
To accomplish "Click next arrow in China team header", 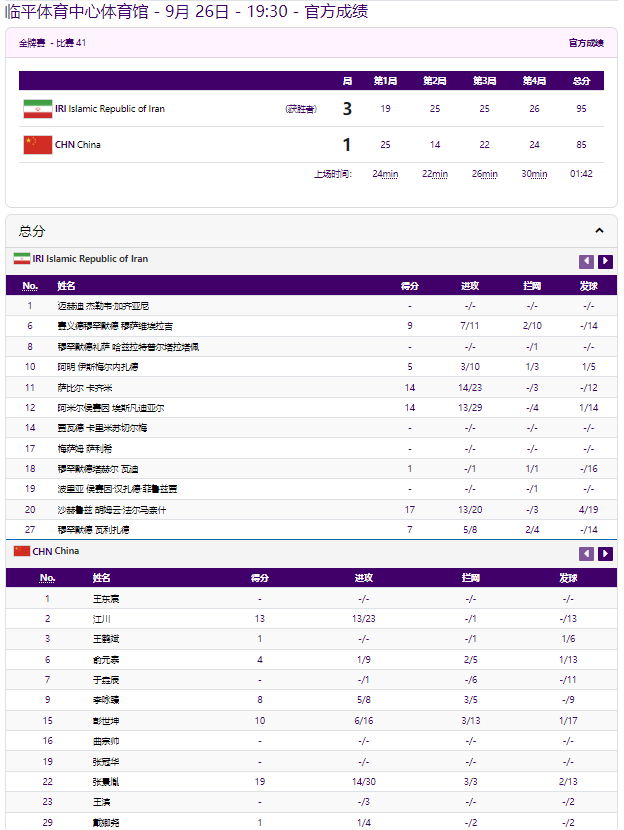I will (605, 554).
